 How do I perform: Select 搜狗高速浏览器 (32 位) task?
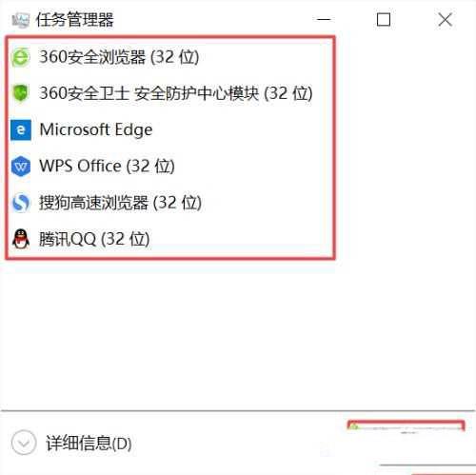(170, 203)
